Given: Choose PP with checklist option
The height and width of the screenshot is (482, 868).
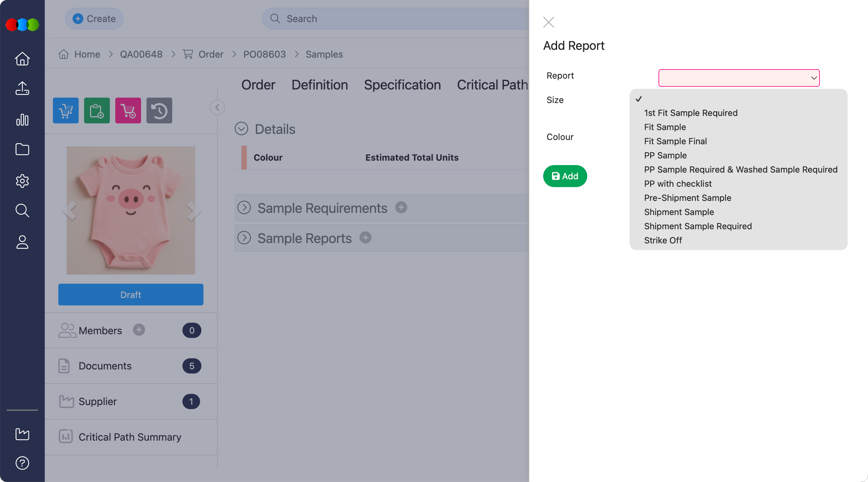Looking at the screenshot, I should [x=678, y=184].
